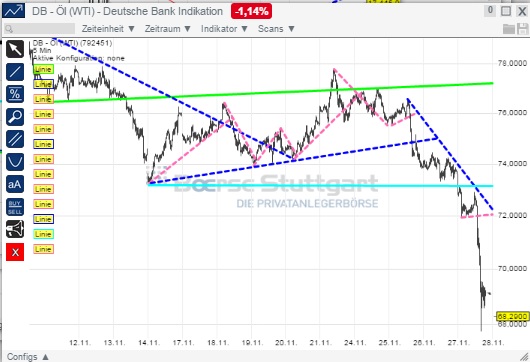Click the 13.11. date axis label
Viewport: 530px width, 362px height.
(114, 343)
